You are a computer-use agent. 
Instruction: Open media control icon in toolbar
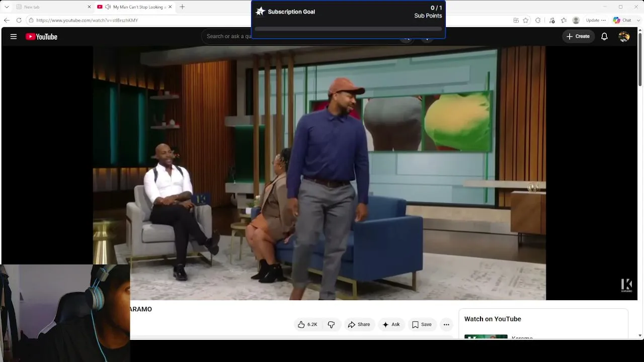(x=552, y=20)
